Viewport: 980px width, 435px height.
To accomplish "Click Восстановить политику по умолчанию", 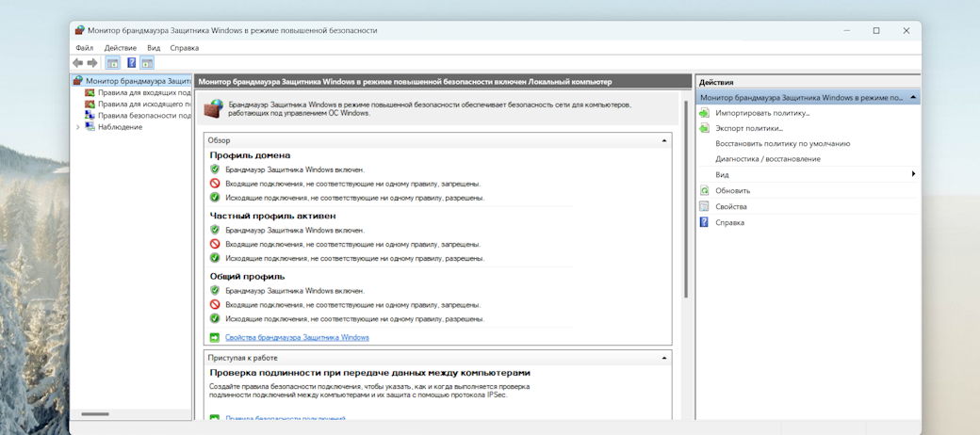I will (x=782, y=143).
